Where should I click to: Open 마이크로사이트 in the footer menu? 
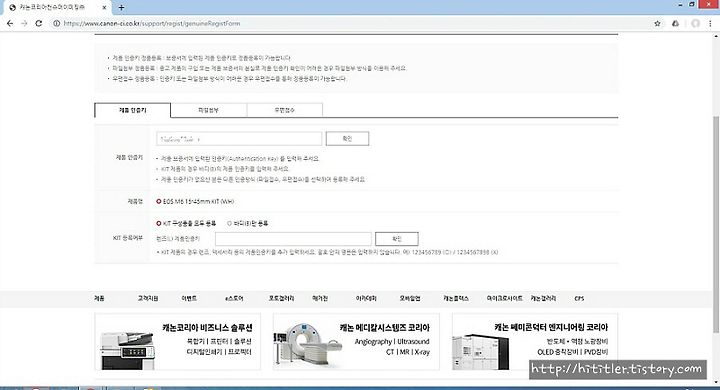click(504, 299)
